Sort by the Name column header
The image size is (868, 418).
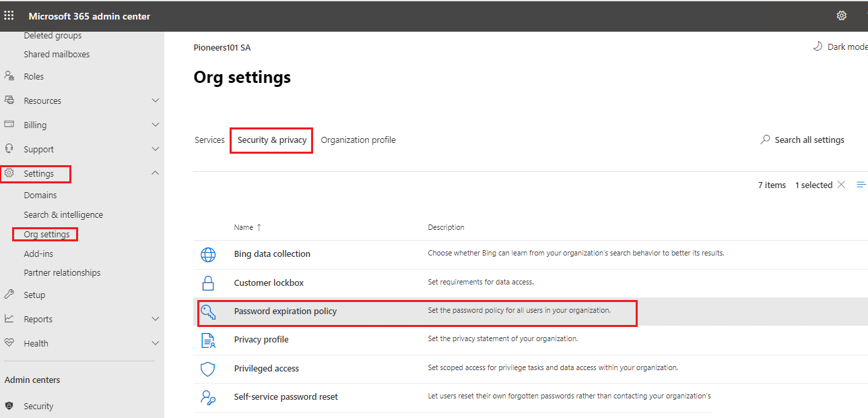pos(243,227)
